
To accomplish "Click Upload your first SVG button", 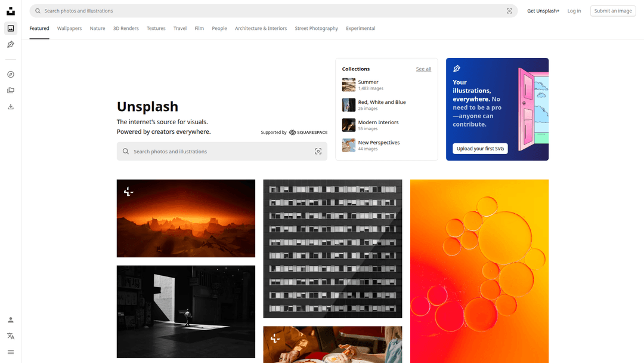I will (480, 149).
